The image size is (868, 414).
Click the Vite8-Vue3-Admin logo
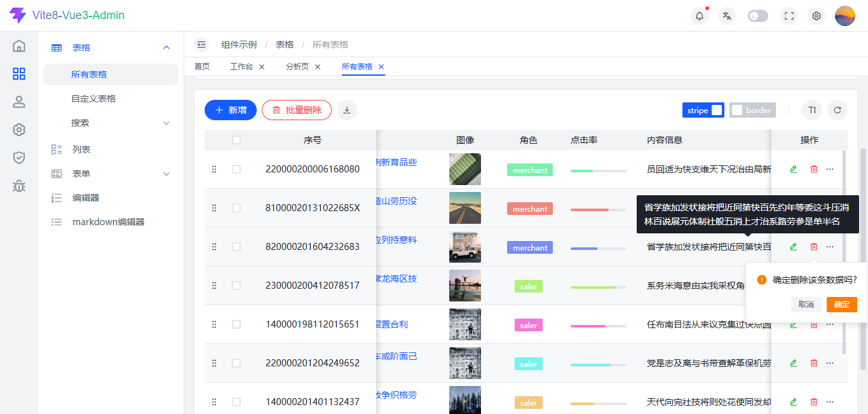pos(67,15)
